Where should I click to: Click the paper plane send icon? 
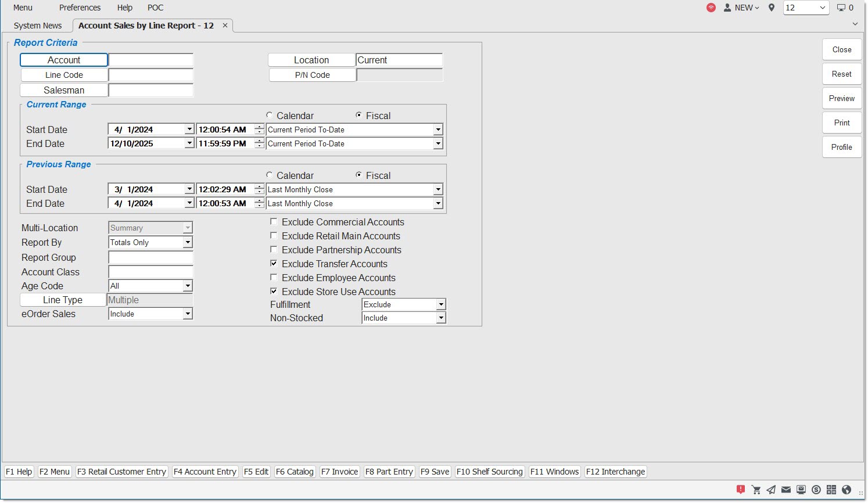pos(771,490)
